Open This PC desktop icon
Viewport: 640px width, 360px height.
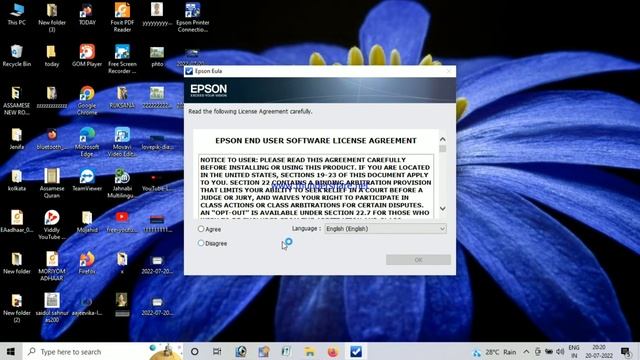point(16,14)
